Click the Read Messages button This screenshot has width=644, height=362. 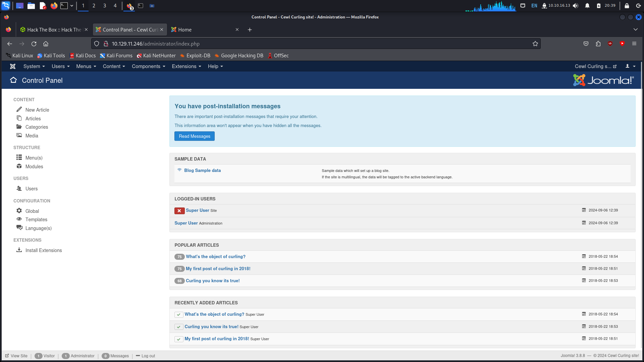pyautogui.click(x=195, y=136)
